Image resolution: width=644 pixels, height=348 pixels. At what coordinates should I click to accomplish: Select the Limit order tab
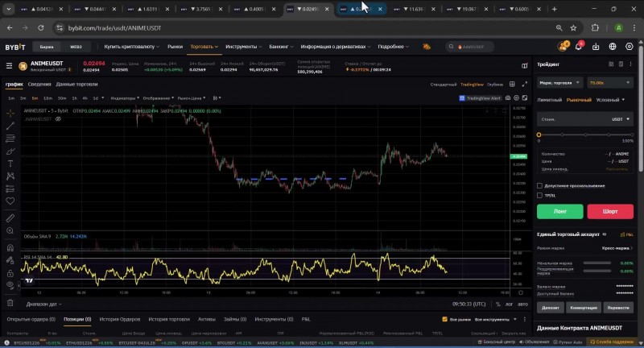click(548, 100)
